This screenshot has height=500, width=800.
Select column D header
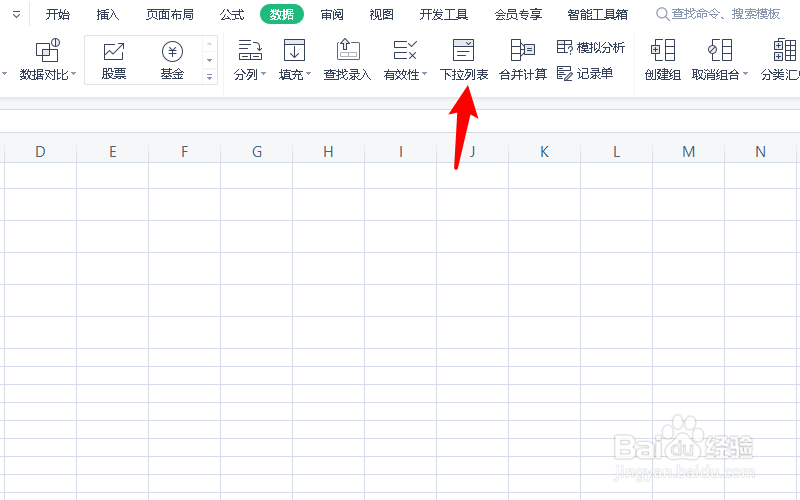40,152
